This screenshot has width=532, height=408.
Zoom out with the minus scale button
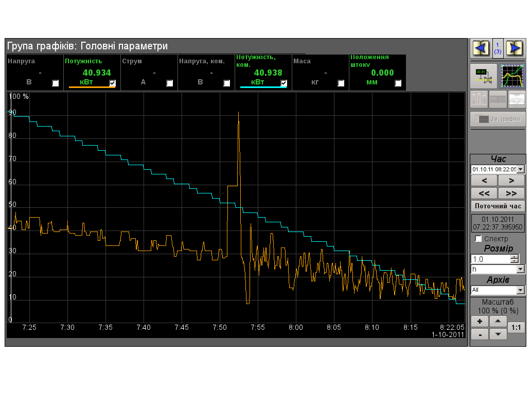coord(480,334)
